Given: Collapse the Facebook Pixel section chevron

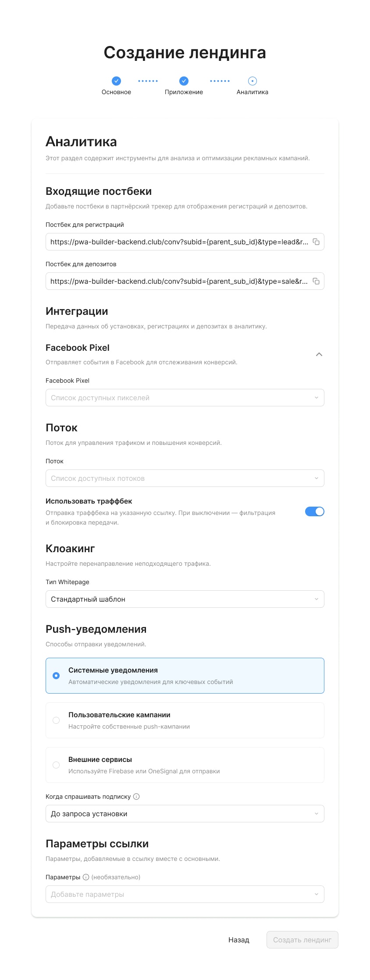Looking at the screenshot, I should coord(320,354).
